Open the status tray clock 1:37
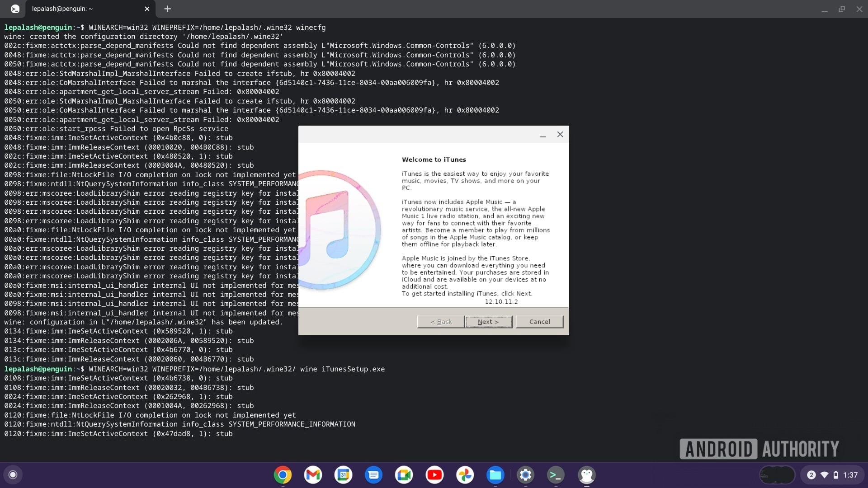868x488 pixels. [x=850, y=475]
